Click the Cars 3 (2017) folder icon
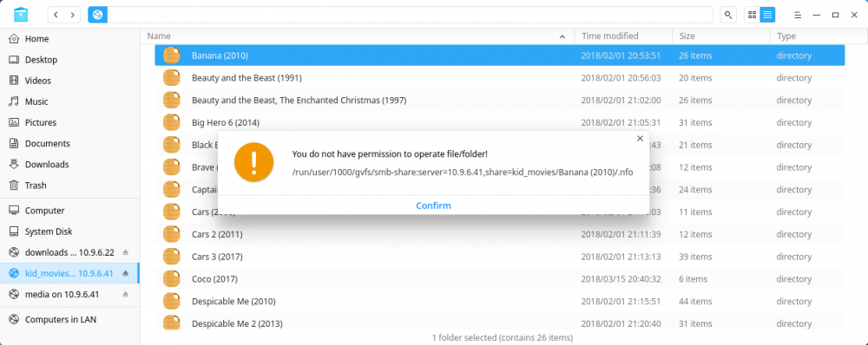Viewport: 868px width, 345px height. pos(172,257)
